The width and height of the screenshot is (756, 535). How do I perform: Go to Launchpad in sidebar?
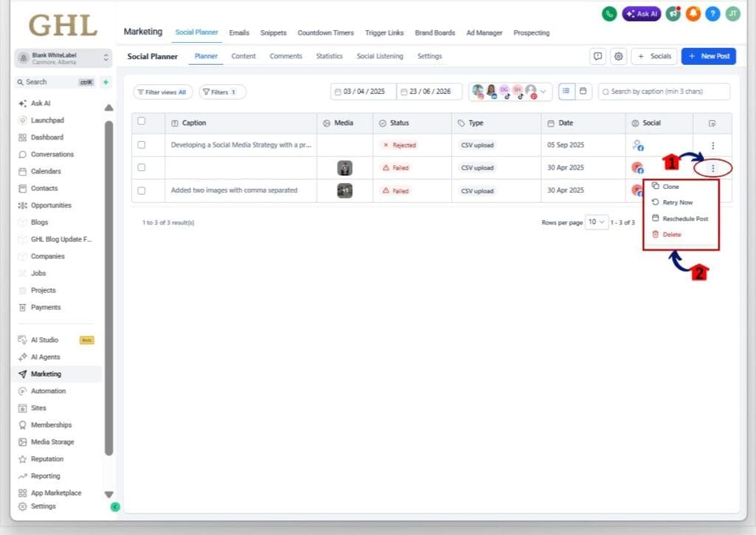tap(47, 120)
